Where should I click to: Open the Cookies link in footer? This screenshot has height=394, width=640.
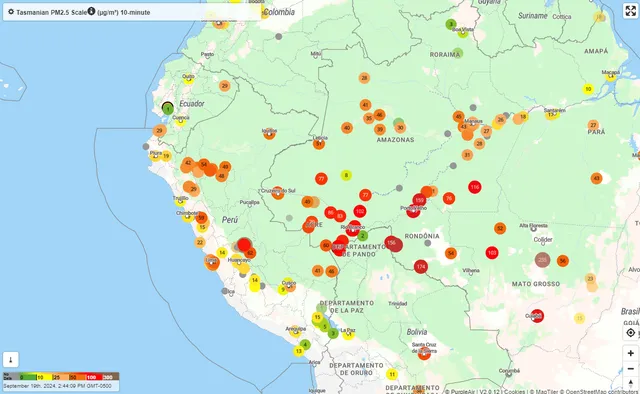[515, 392]
